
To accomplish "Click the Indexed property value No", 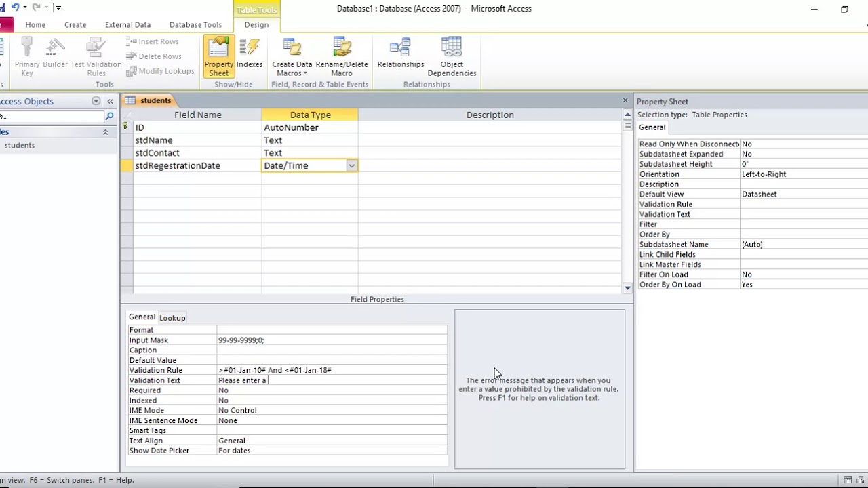I will pyautogui.click(x=332, y=401).
